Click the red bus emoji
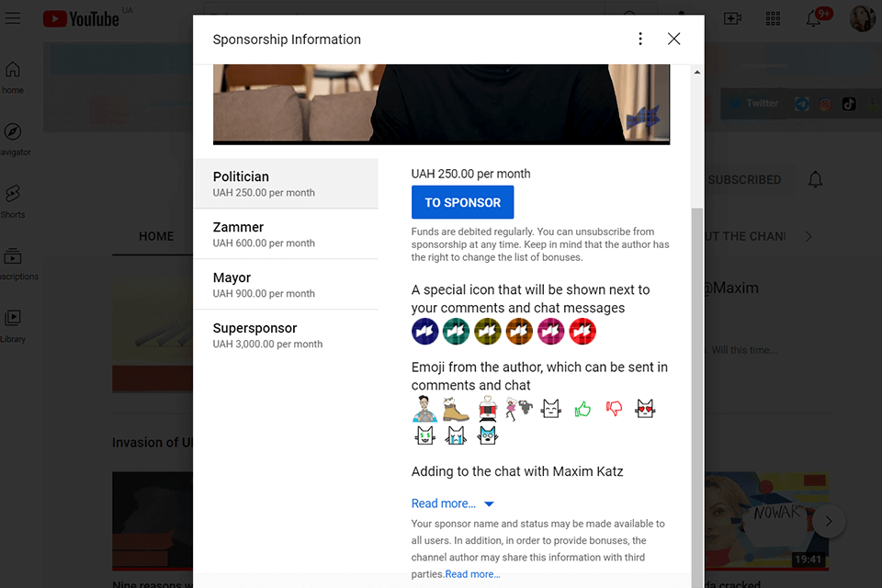The width and height of the screenshot is (882, 588). [x=488, y=409]
